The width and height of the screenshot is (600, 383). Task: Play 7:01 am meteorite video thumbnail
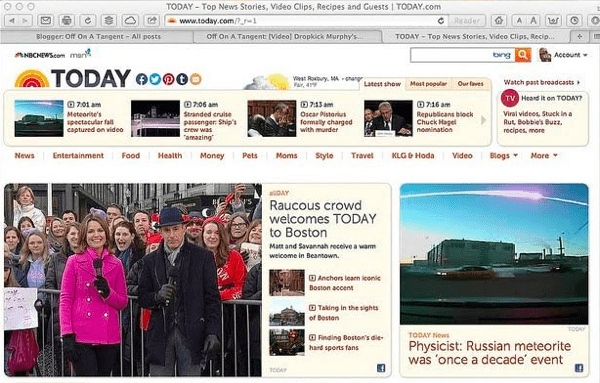pos(39,118)
